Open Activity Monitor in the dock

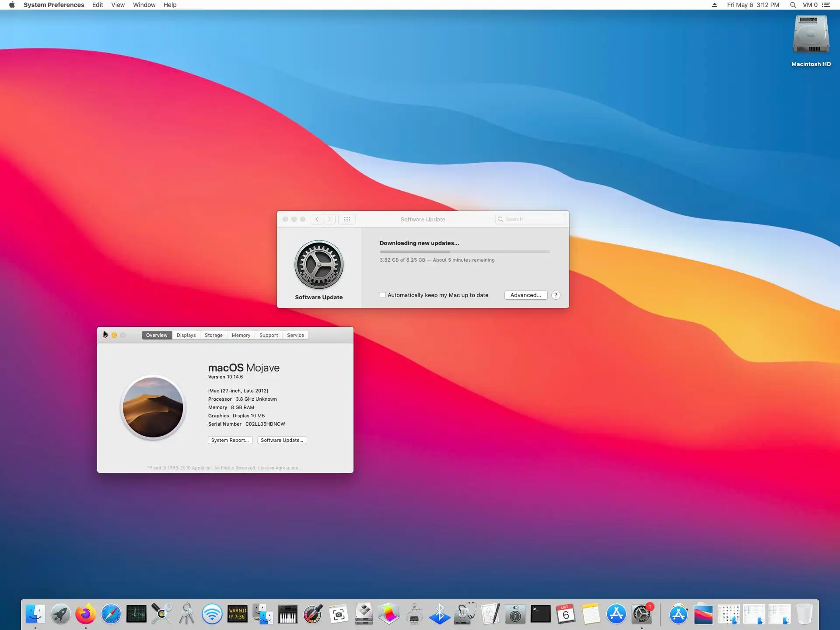pos(136,614)
